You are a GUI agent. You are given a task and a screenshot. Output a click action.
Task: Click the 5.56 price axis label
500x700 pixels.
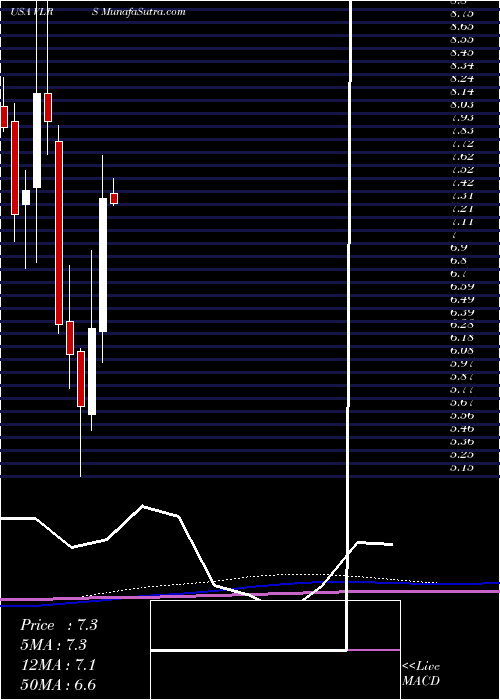[462, 416]
